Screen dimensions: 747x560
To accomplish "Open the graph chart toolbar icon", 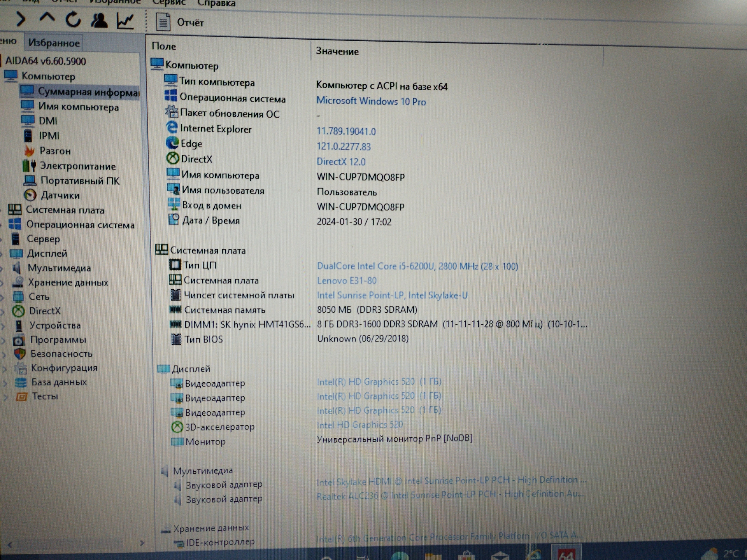I will (125, 21).
